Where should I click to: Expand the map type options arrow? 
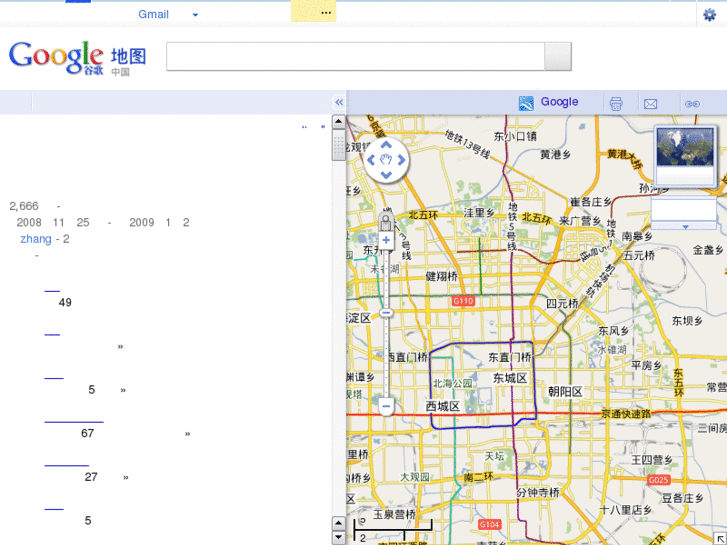tap(685, 226)
